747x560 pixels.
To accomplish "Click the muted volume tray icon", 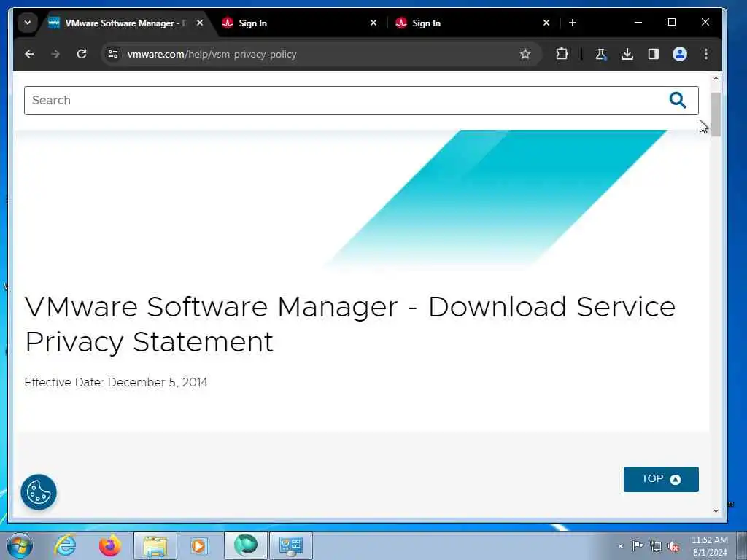I will 673,546.
